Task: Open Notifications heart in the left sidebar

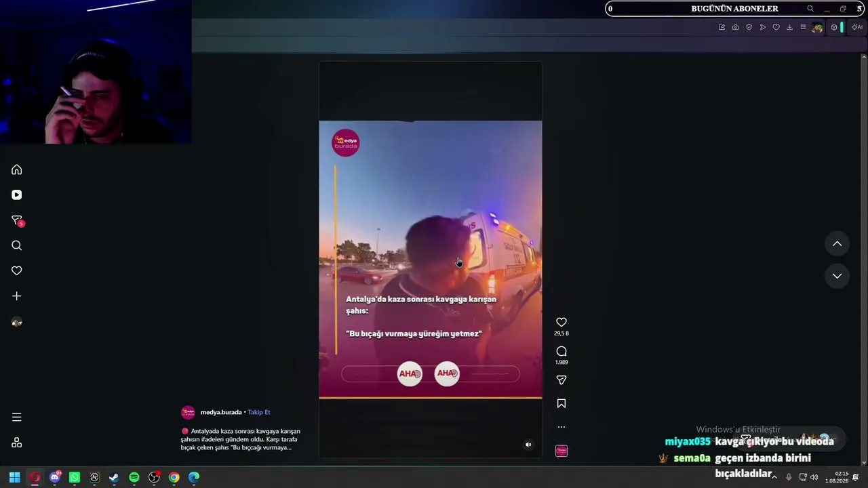Action: click(x=17, y=270)
